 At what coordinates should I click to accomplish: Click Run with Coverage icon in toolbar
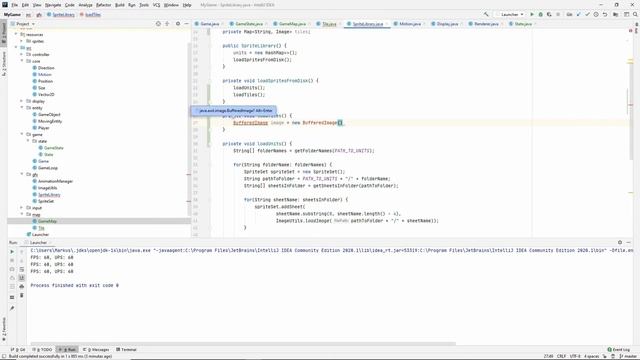[x=549, y=14]
